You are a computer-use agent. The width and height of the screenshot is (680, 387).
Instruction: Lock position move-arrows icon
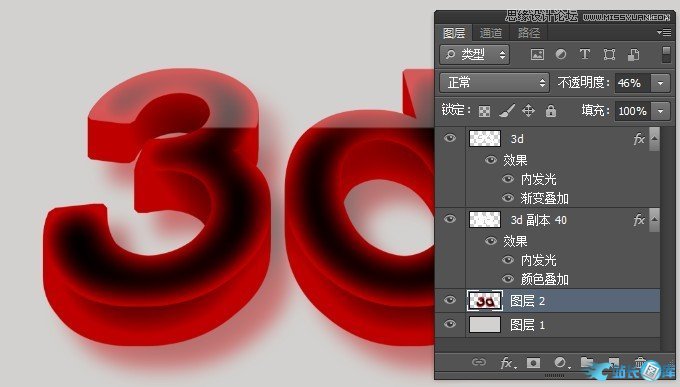[528, 111]
